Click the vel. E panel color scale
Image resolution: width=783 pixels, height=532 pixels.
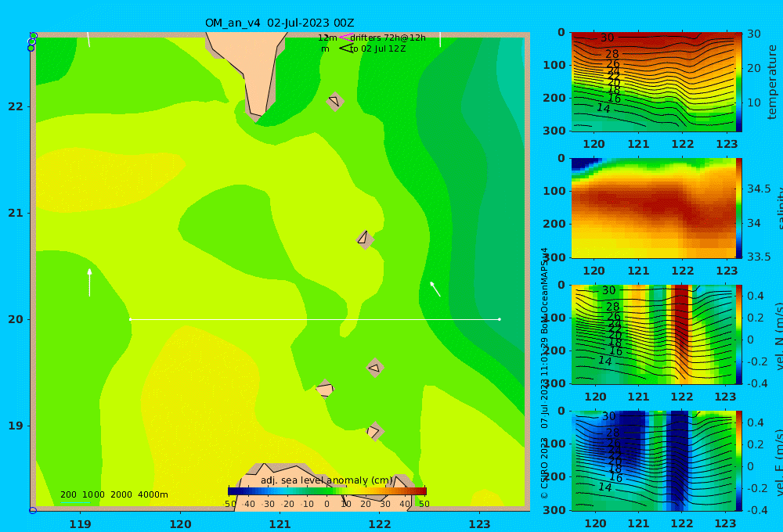coord(739,461)
